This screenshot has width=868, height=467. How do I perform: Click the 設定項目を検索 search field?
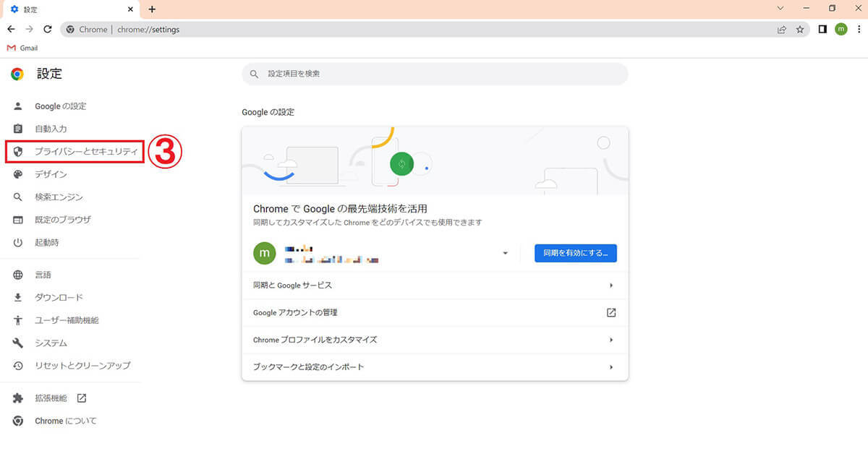[x=435, y=74]
